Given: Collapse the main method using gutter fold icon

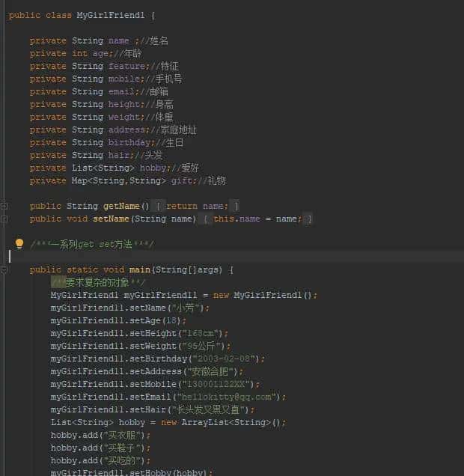Looking at the screenshot, I should point(4,269).
